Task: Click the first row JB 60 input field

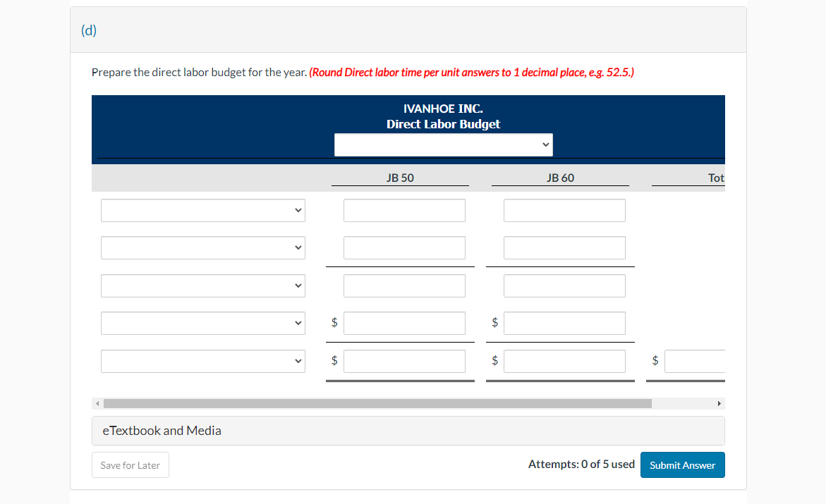Action: (x=564, y=210)
